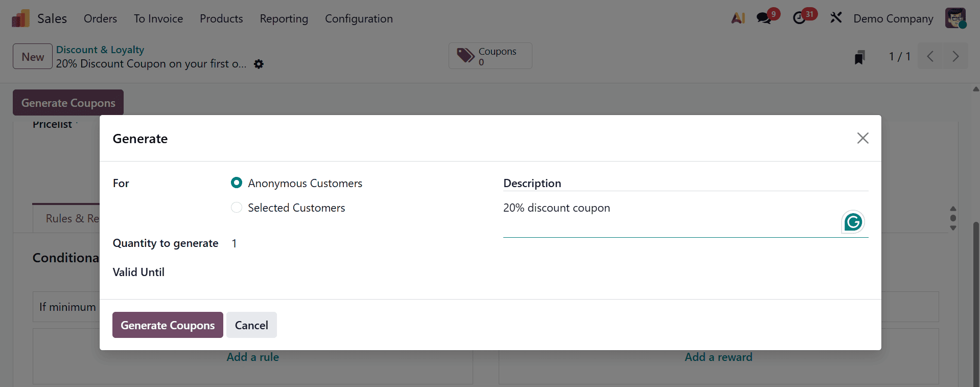Go to next record arrow
Image resolution: width=980 pixels, height=387 pixels.
(955, 56)
